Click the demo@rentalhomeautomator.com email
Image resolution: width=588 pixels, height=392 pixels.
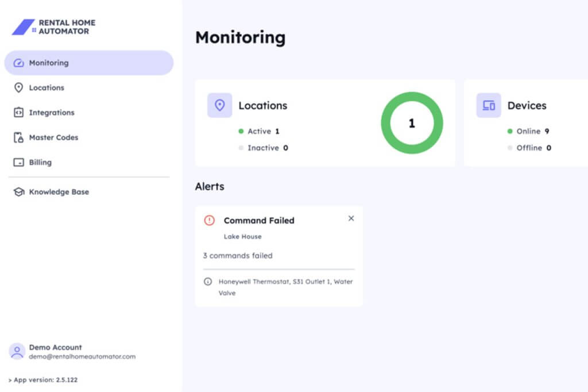click(x=82, y=356)
